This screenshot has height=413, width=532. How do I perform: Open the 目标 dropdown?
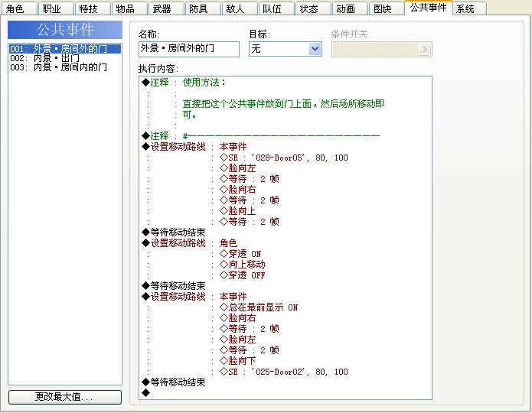point(285,49)
